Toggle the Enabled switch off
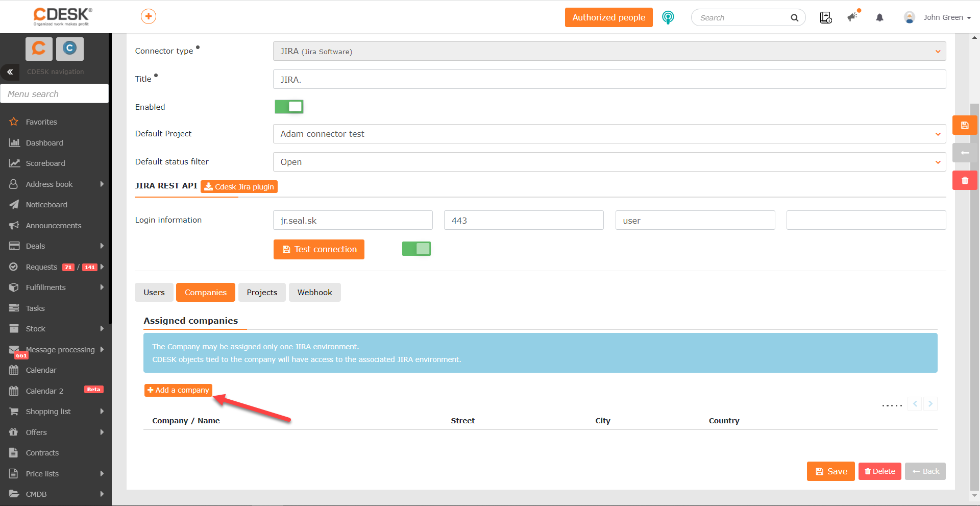The width and height of the screenshot is (980, 506). 289,107
